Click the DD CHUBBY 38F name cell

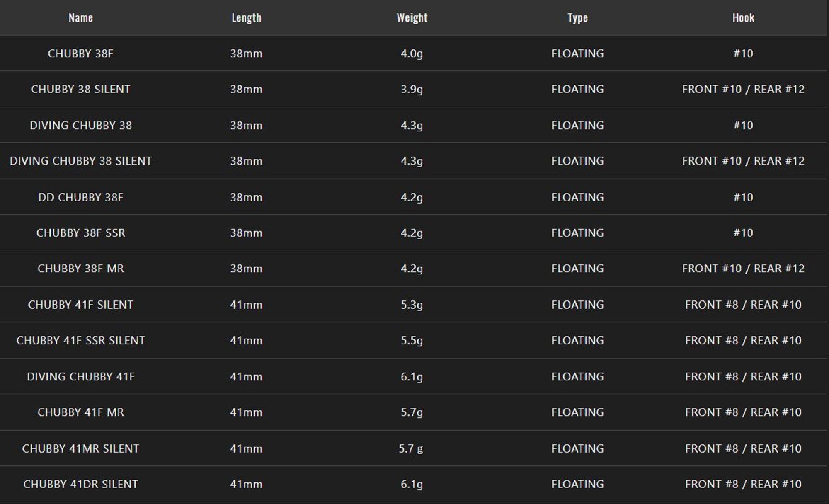click(80, 197)
